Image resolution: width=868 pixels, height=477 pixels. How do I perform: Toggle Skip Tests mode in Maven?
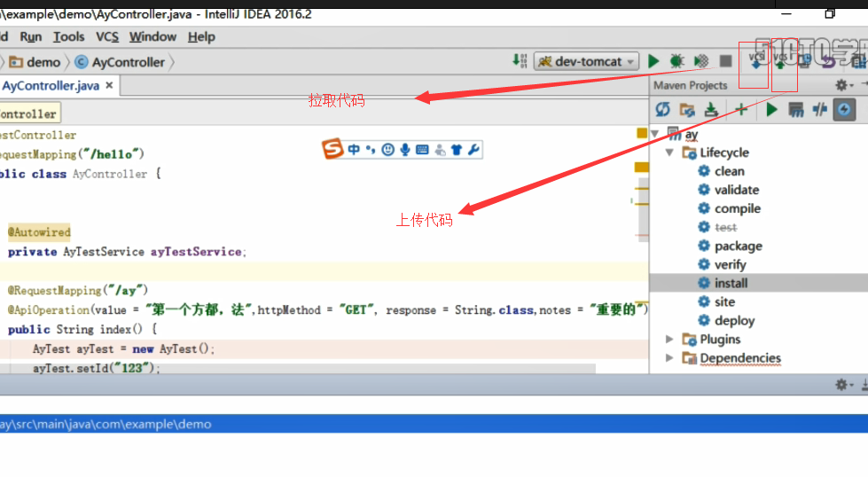[844, 110]
